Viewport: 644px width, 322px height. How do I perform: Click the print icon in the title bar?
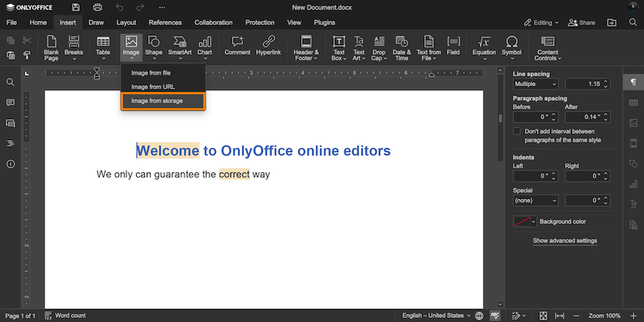(97, 7)
